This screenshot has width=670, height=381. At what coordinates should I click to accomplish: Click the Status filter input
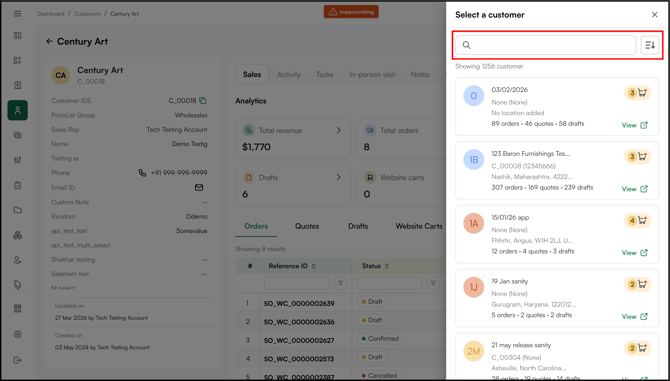pyautogui.click(x=389, y=283)
